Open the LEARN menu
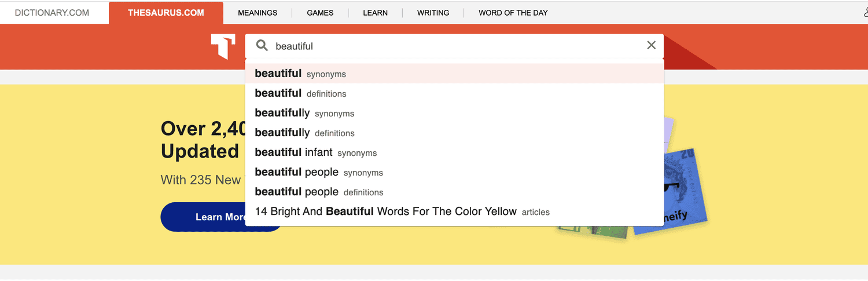The image size is (868, 281). (x=376, y=13)
